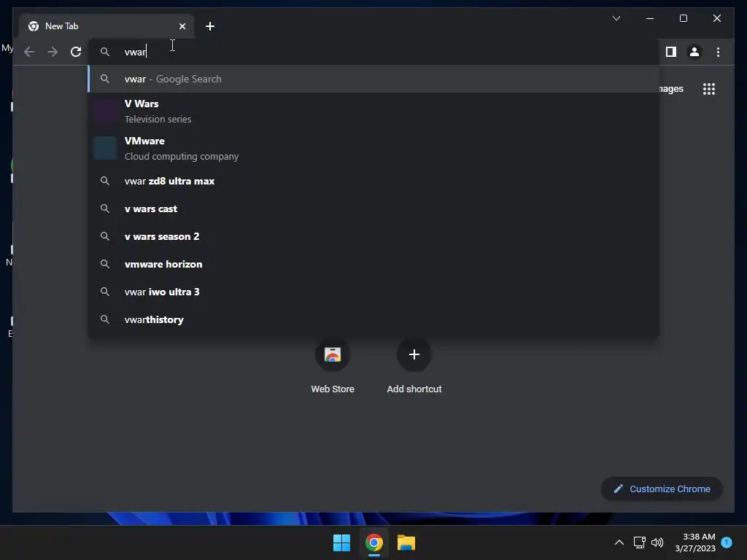Click the Chrome taskbar icon
The height and width of the screenshot is (560, 747).
(374, 542)
